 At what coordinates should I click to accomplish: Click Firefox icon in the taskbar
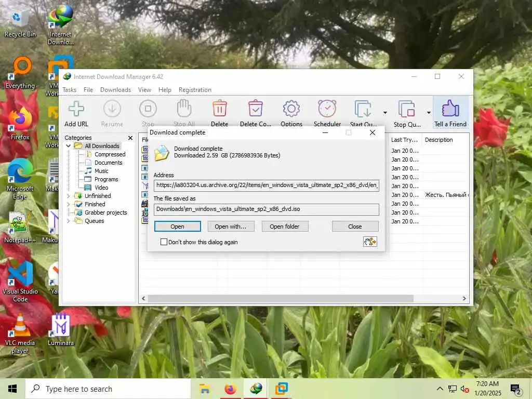click(x=230, y=389)
